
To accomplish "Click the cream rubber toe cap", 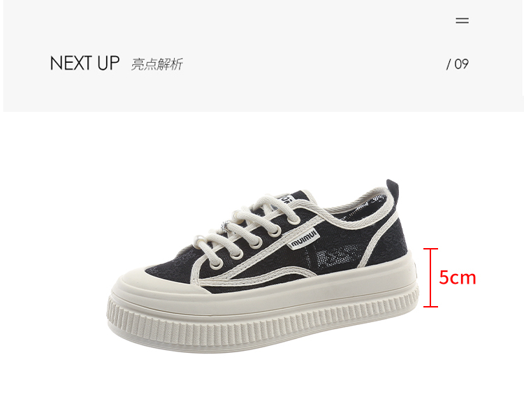I will tap(154, 284).
